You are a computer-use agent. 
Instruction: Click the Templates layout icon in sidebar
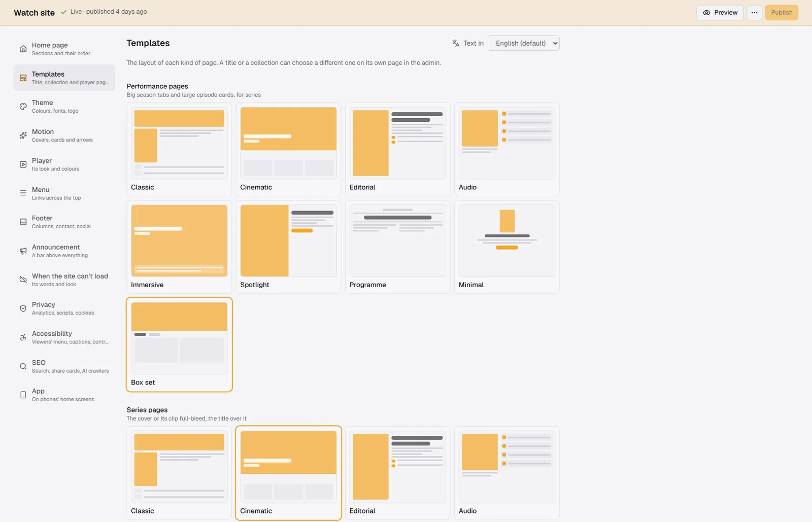23,78
